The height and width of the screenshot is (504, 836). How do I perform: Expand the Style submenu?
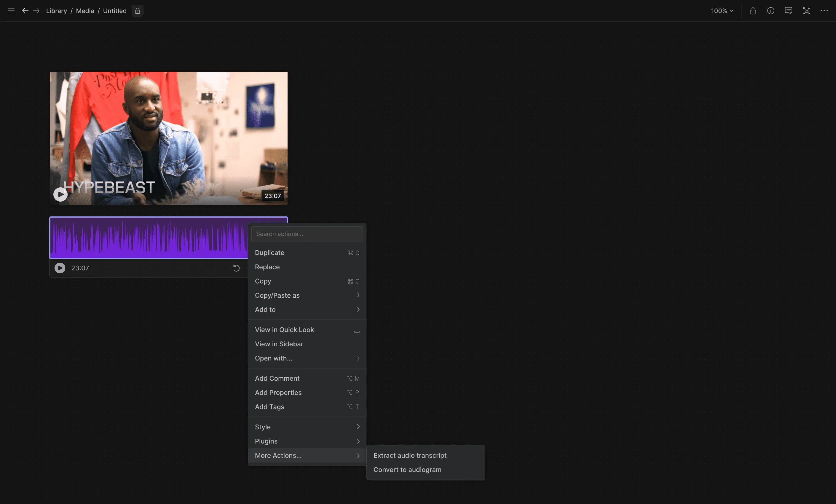pos(307,427)
